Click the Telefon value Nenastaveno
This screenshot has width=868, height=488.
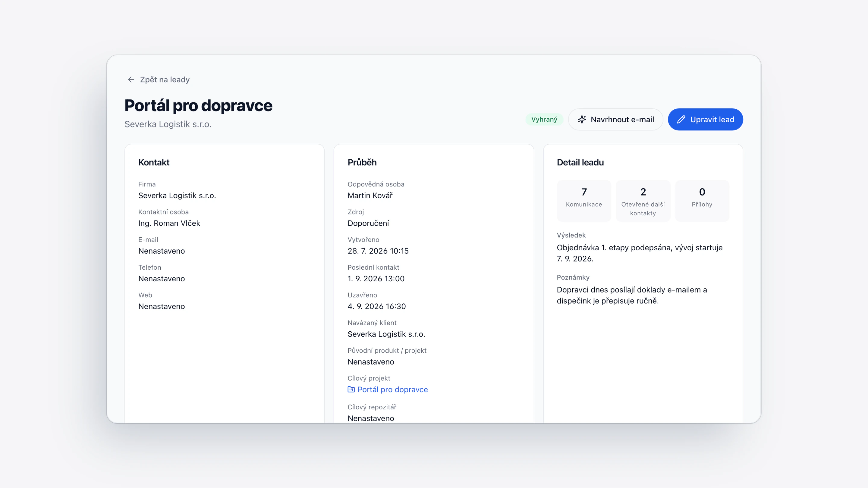click(162, 279)
